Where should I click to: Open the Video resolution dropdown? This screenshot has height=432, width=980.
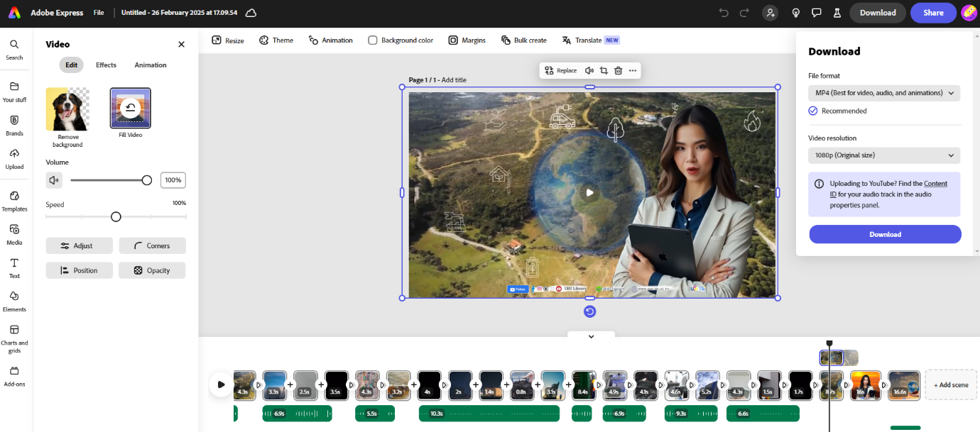[883, 155]
